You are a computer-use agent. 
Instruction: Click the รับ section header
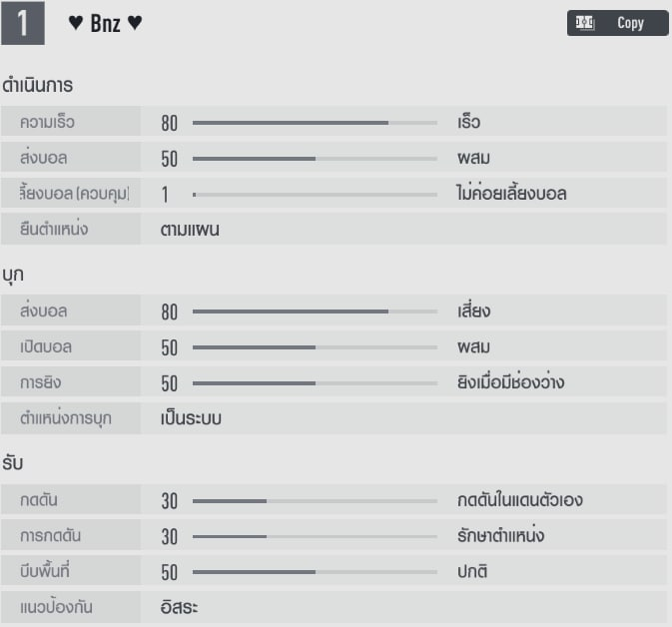click(14, 463)
